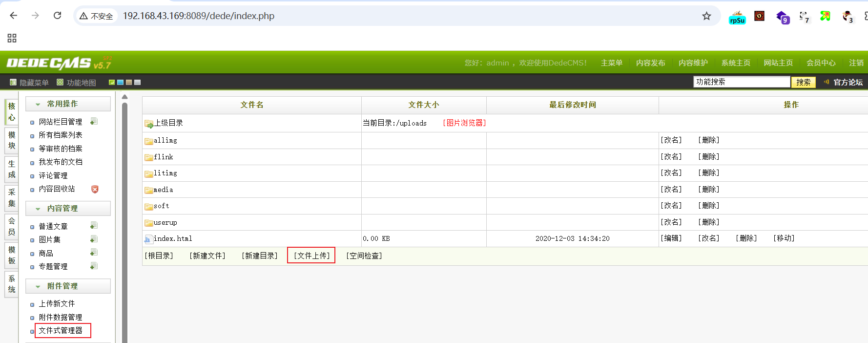Switch to the 系统 sidebar tab

(x=12, y=284)
